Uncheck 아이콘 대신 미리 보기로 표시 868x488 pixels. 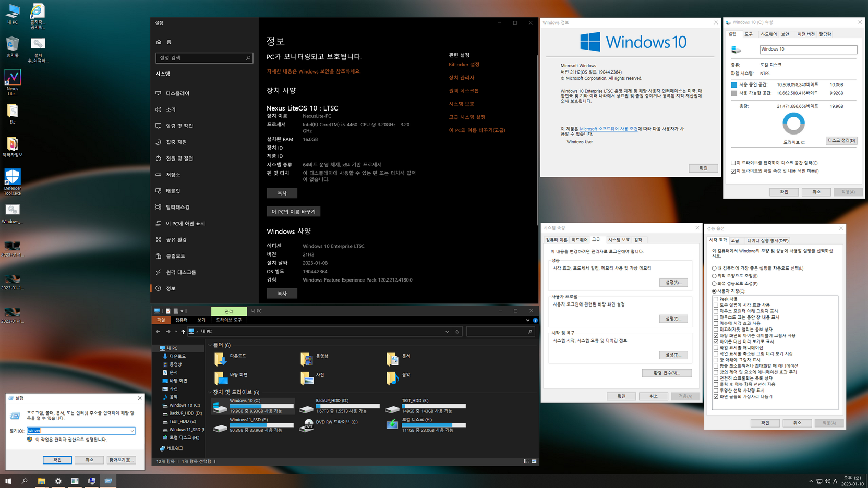pyautogui.click(x=716, y=341)
